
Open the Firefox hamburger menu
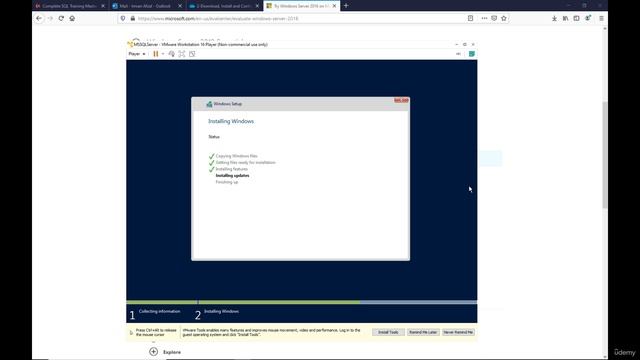(601, 18)
